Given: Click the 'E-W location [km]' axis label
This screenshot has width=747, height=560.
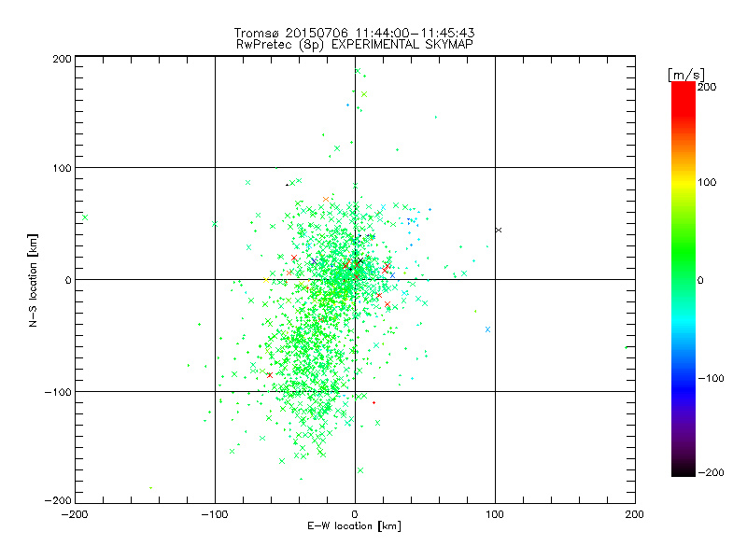Looking at the screenshot, I should tap(355, 525).
